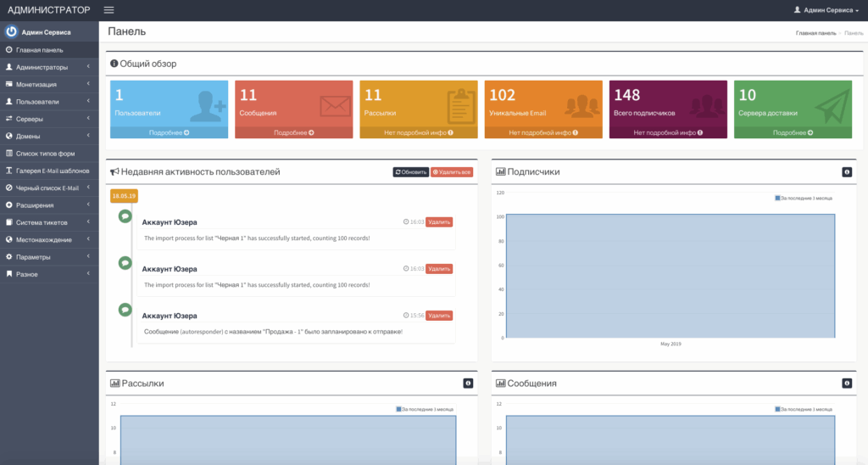
Task: Toggle the Подписчики chart legend series box
Action: pyautogui.click(x=778, y=198)
